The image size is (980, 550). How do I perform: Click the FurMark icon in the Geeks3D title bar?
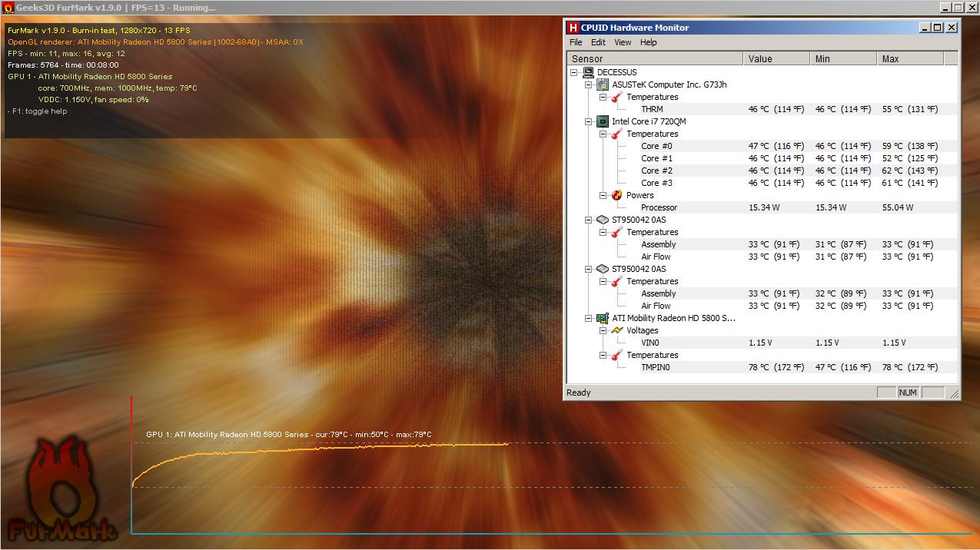point(8,8)
